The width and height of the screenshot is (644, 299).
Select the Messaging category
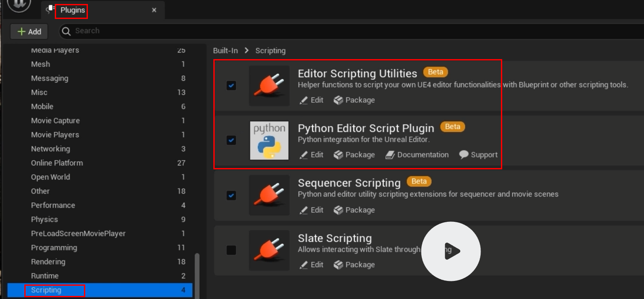(100, 78)
